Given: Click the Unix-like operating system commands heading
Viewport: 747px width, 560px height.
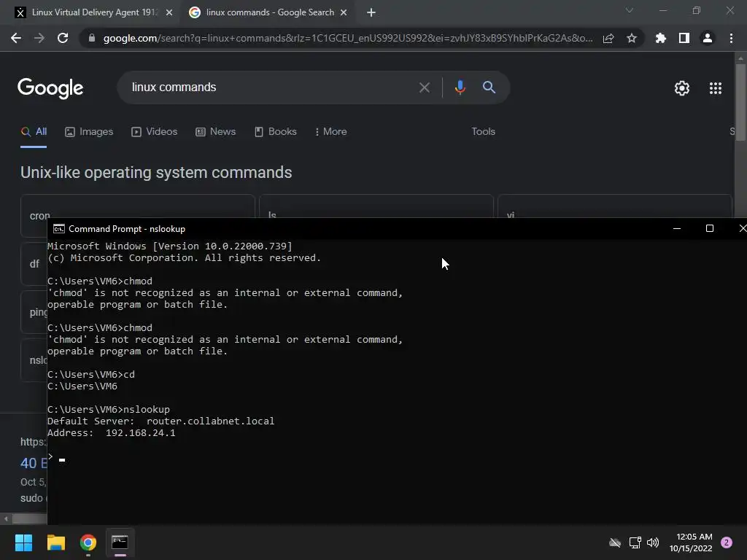Looking at the screenshot, I should pyautogui.click(x=156, y=172).
